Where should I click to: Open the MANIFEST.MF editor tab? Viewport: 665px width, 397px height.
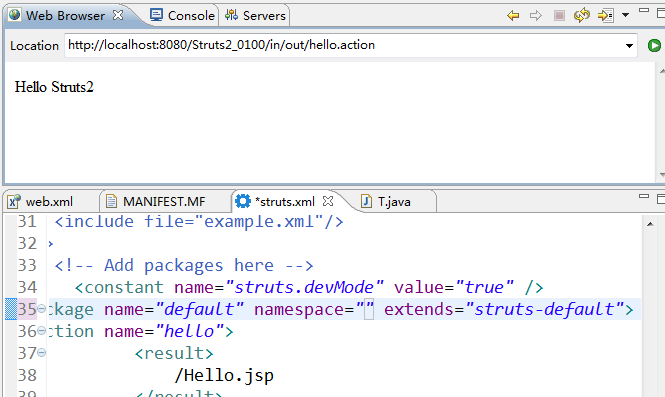pyautogui.click(x=164, y=201)
